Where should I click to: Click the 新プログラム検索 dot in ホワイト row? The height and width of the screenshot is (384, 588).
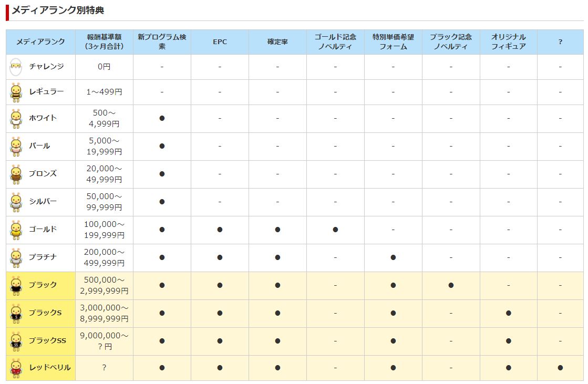coord(162,118)
